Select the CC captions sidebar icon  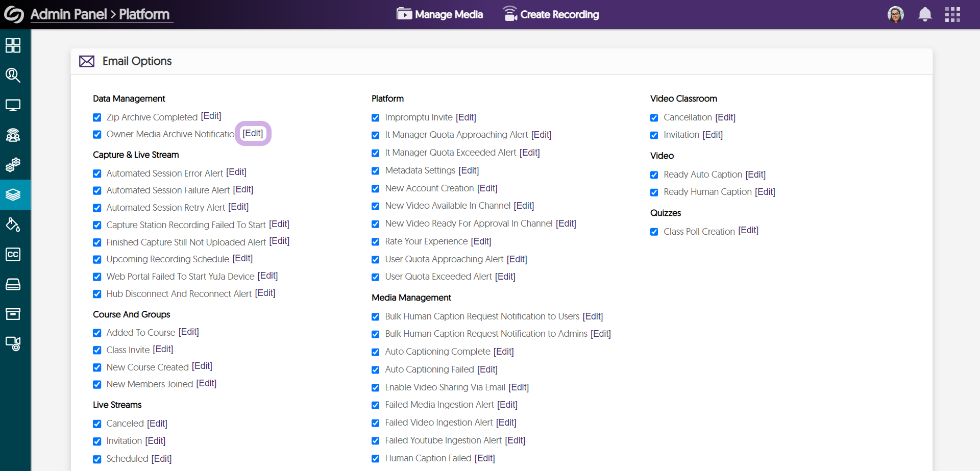[13, 254]
